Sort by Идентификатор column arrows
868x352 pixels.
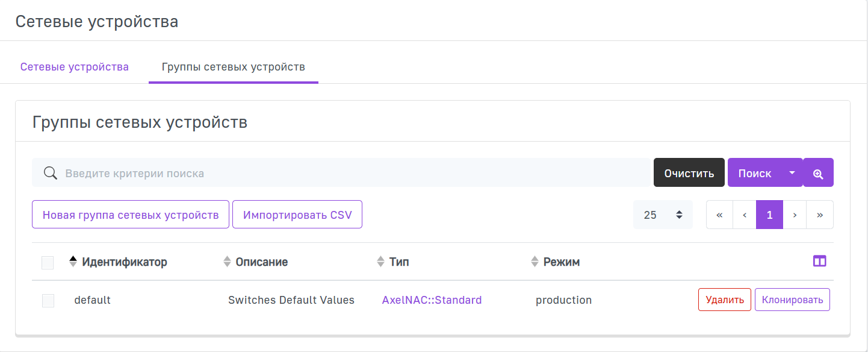click(x=73, y=262)
